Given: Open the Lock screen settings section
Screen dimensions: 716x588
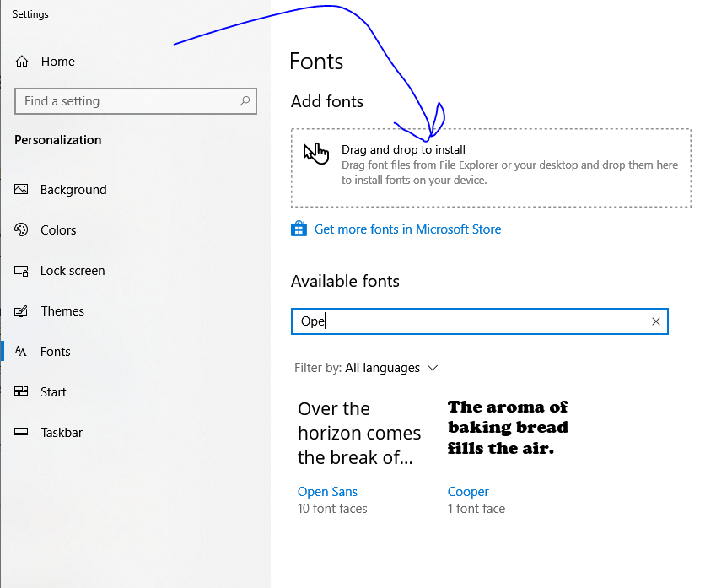Looking at the screenshot, I should [x=73, y=271].
